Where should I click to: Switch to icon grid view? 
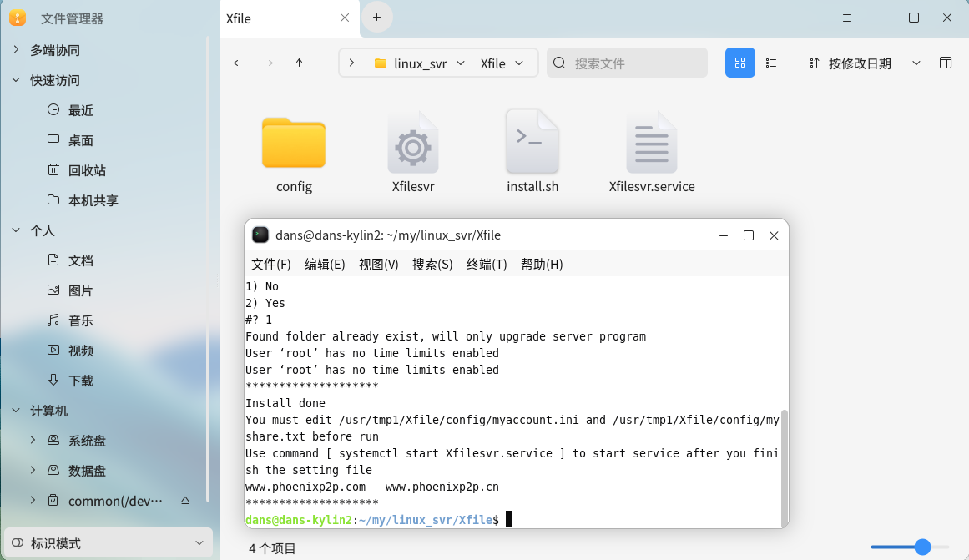(x=739, y=63)
